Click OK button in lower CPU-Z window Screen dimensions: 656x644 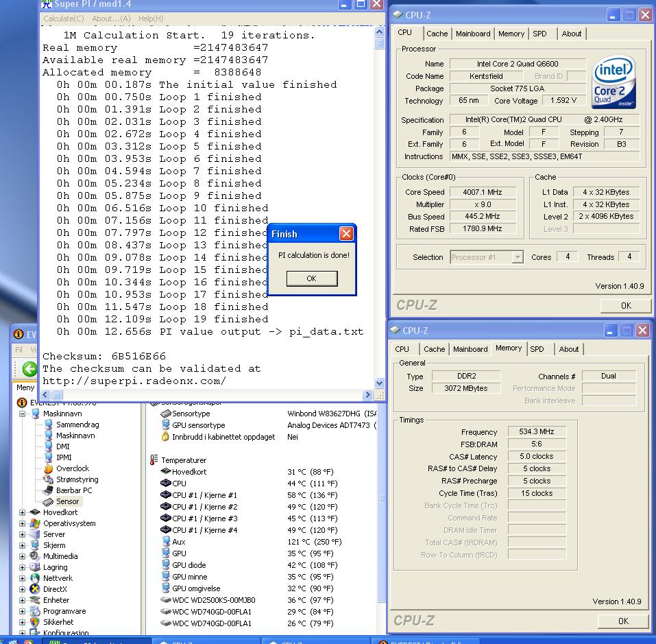click(x=623, y=621)
